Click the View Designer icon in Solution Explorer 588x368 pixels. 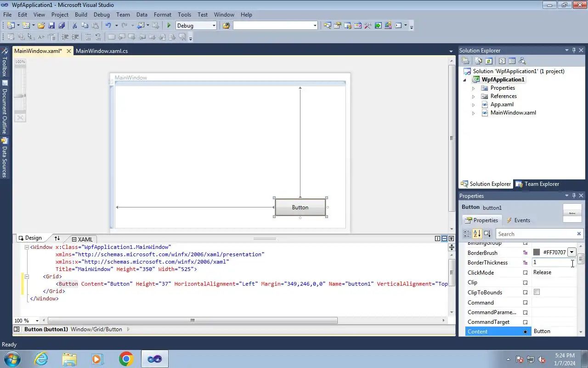click(512, 61)
